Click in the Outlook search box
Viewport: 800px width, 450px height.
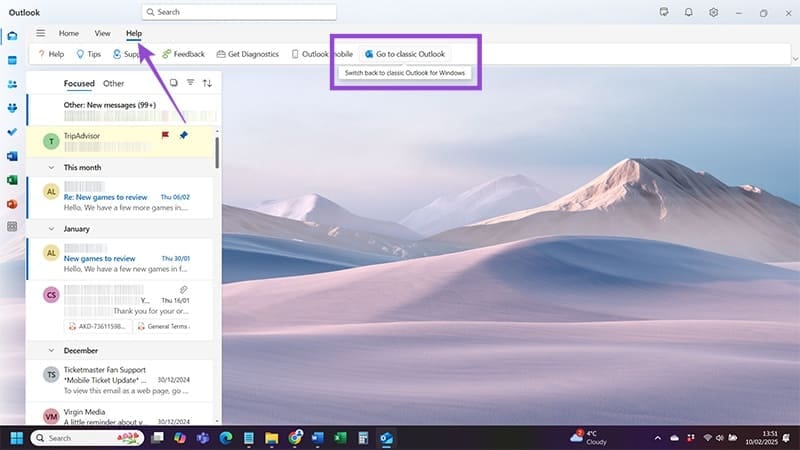[239, 12]
